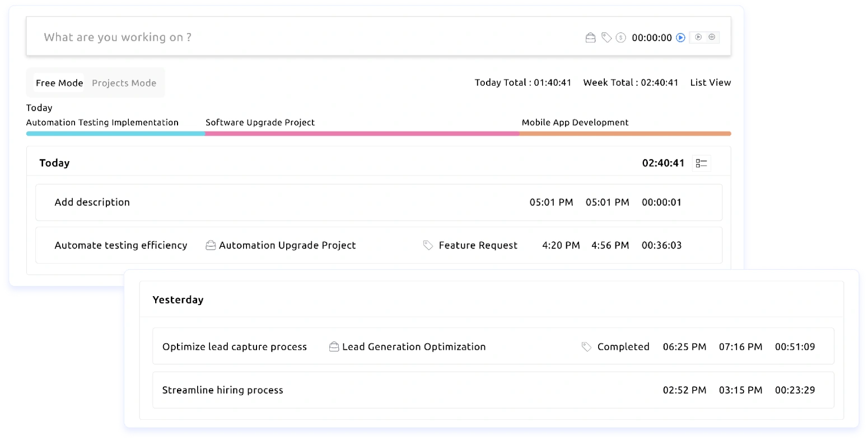The image size is (868, 440).
Task: Open the detailed list view icon next to 02:40:41
Action: pyautogui.click(x=701, y=162)
